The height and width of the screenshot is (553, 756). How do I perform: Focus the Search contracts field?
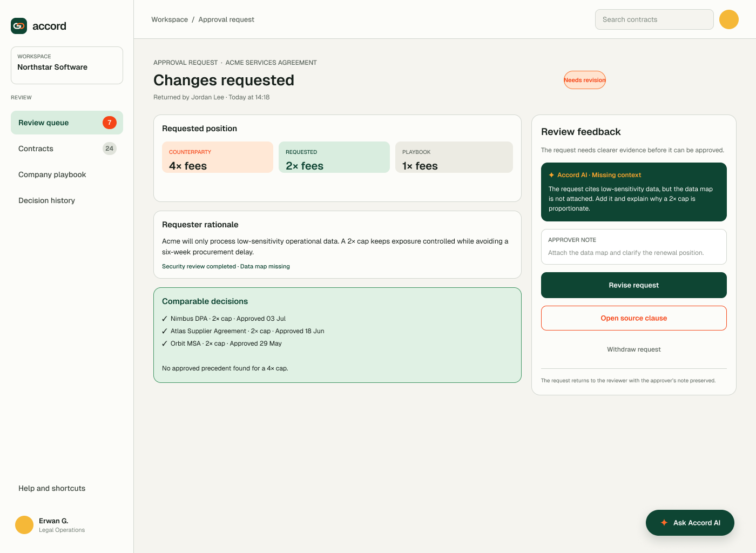pyautogui.click(x=654, y=19)
